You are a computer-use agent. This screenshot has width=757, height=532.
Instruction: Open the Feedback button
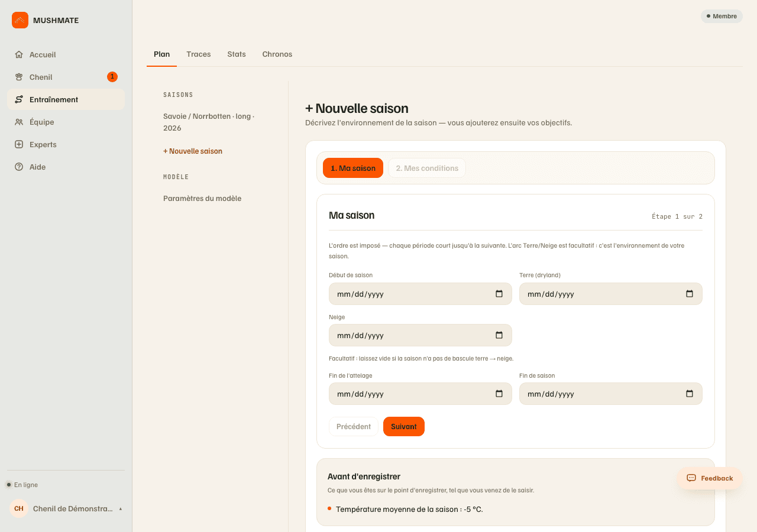(710, 478)
